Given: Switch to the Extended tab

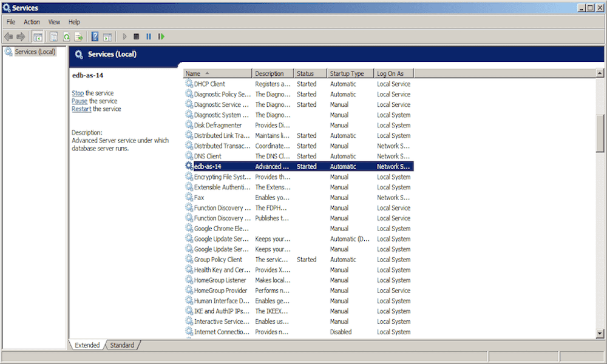Looking at the screenshot, I should coord(87,345).
